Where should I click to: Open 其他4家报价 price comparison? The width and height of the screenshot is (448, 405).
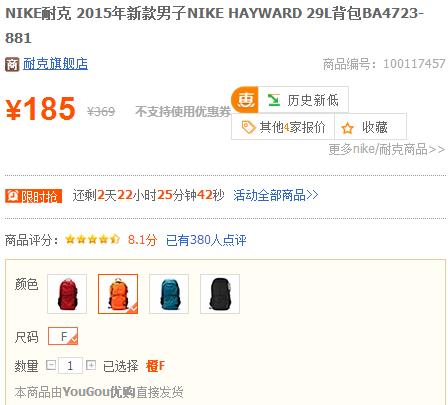click(283, 127)
